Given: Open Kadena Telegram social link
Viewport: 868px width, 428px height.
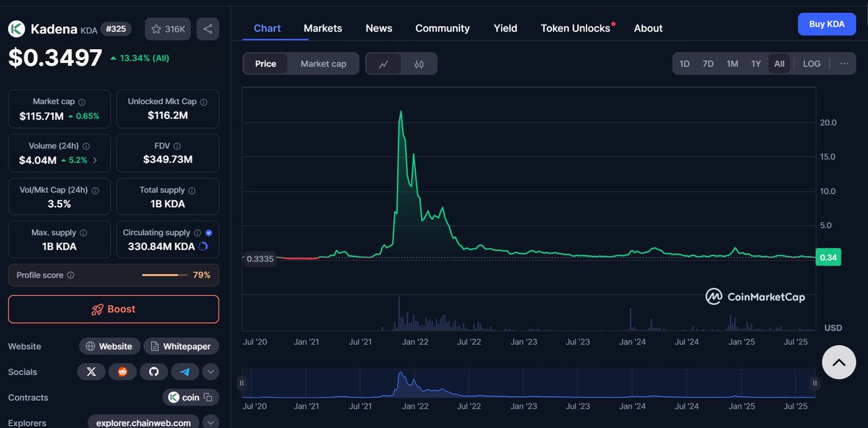Looking at the screenshot, I should (185, 372).
